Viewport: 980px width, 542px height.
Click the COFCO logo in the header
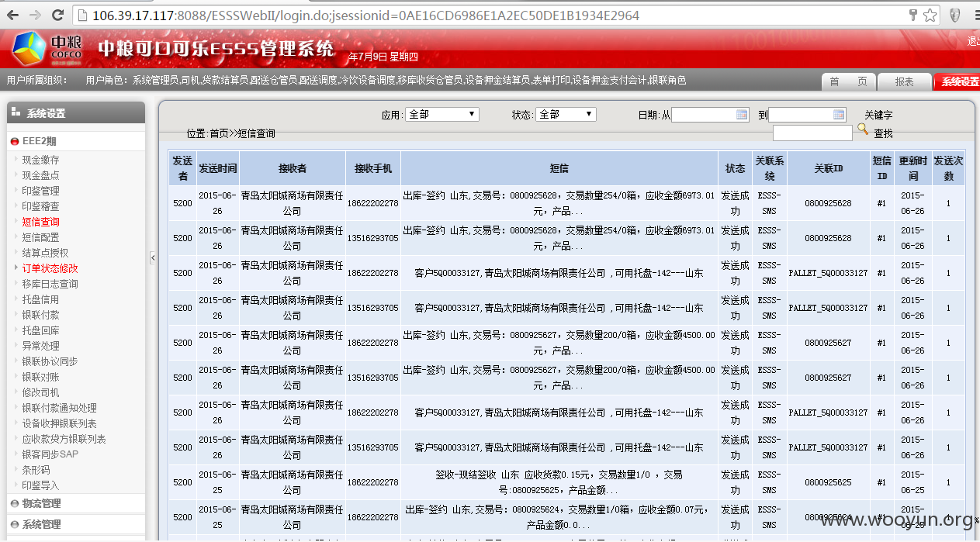pyautogui.click(x=47, y=49)
